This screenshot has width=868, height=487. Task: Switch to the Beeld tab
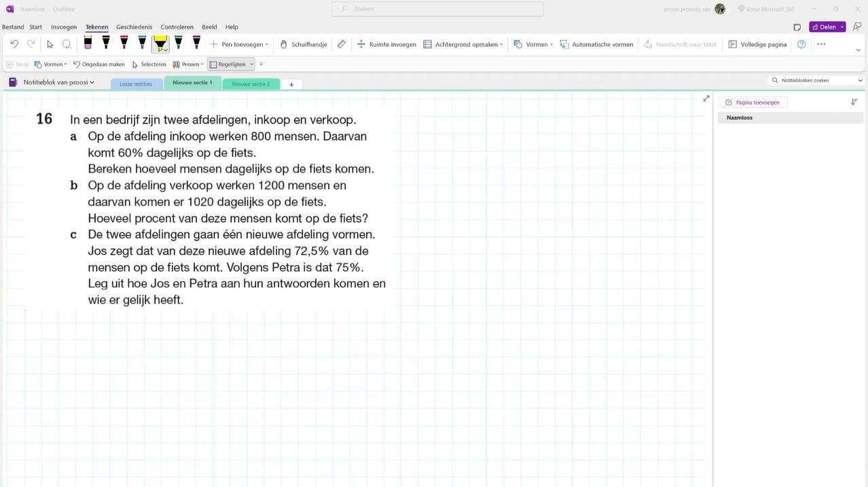(x=209, y=27)
